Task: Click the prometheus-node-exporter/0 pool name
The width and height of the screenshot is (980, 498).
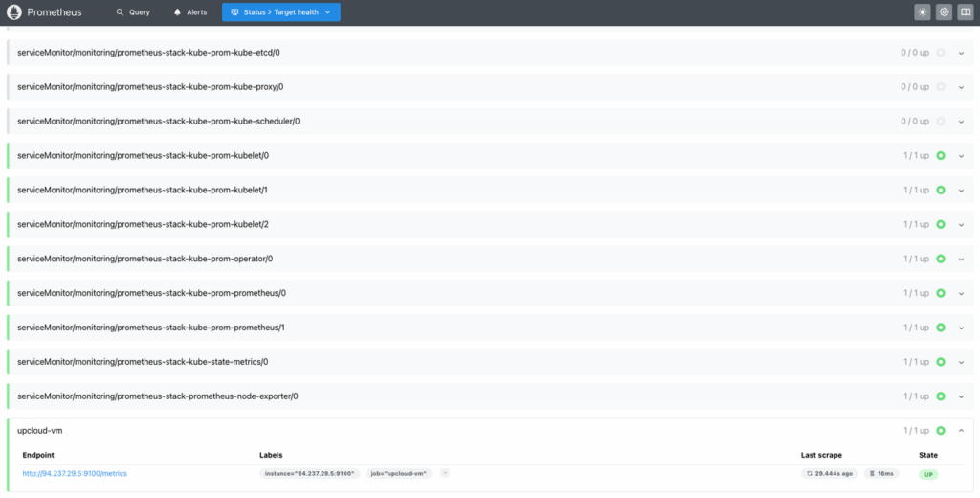Action: pyautogui.click(x=158, y=396)
